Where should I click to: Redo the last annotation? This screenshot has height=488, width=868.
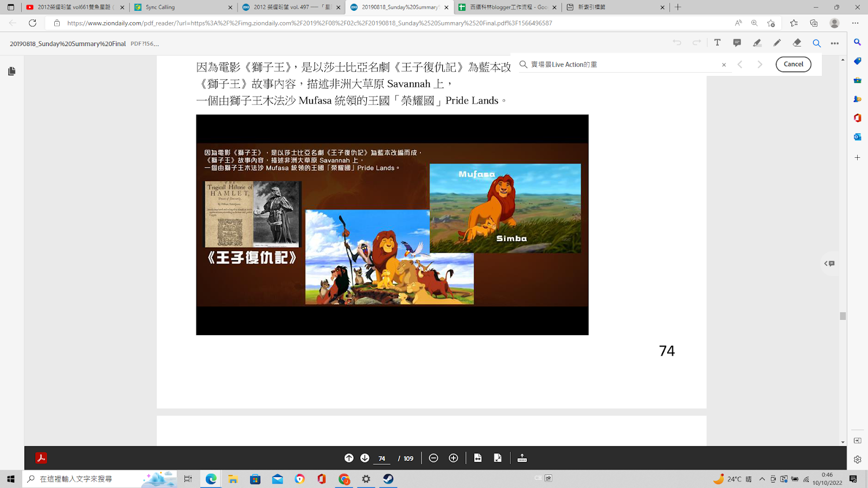(x=697, y=43)
